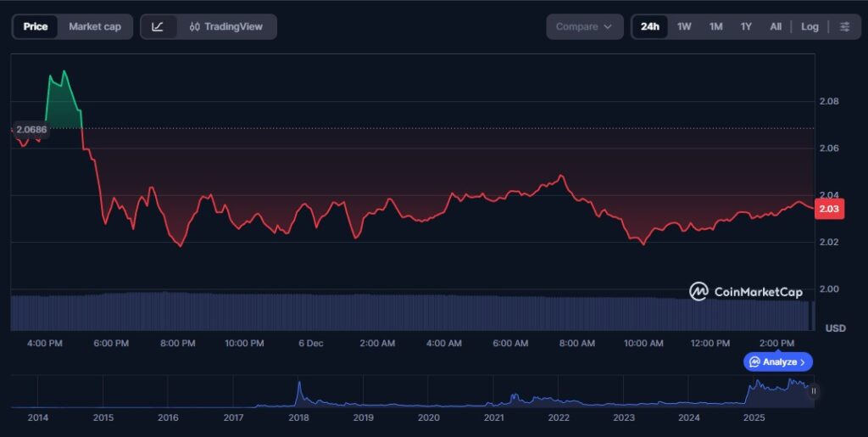Viewport: 868px width, 437px height.
Task: Expand the Compare dropdown
Action: 585,26
